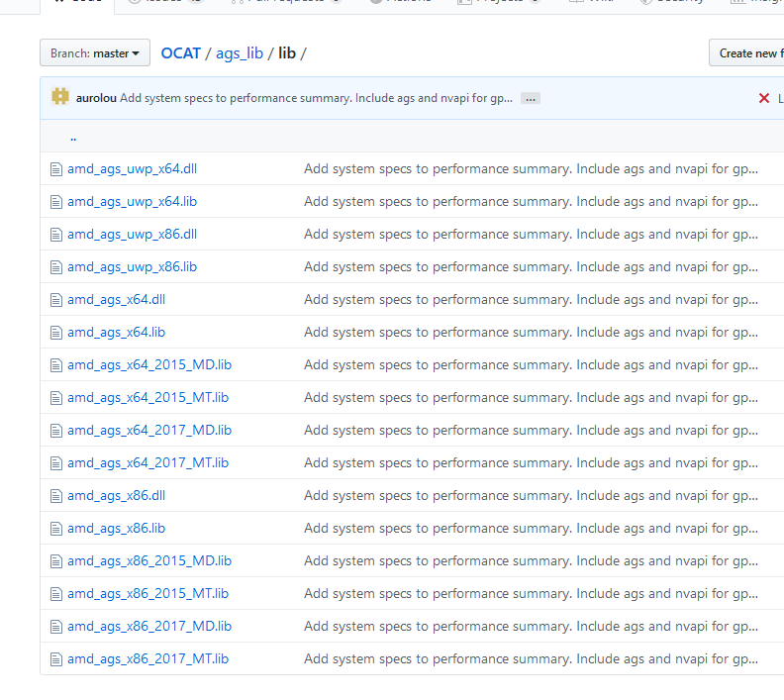
Task: Open amd_ags_uwp_x86.dll file
Action: (x=133, y=234)
